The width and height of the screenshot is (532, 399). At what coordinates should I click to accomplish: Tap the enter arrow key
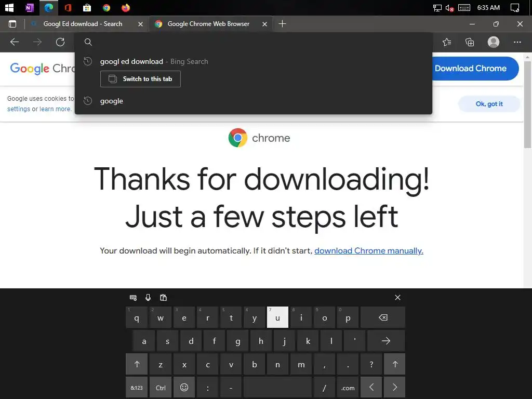pos(386,341)
